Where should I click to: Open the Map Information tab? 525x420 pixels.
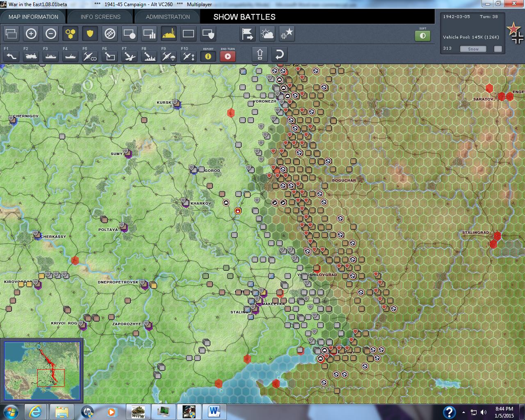coord(33,17)
